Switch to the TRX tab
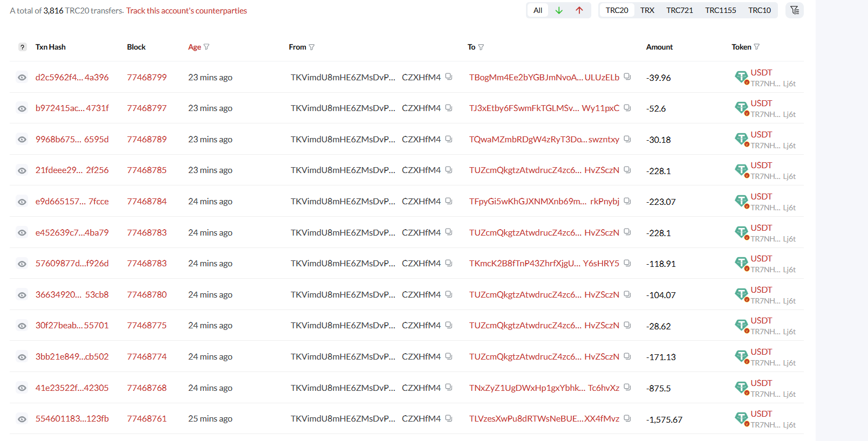This screenshot has width=868, height=441. coord(647,10)
